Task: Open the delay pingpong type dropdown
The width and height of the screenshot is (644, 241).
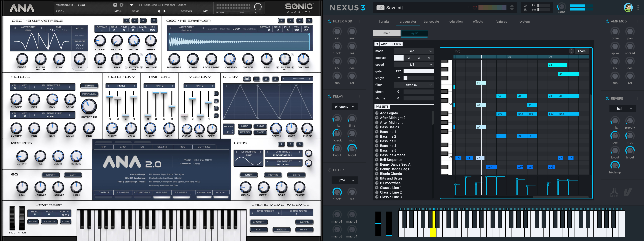Action: coord(344,107)
